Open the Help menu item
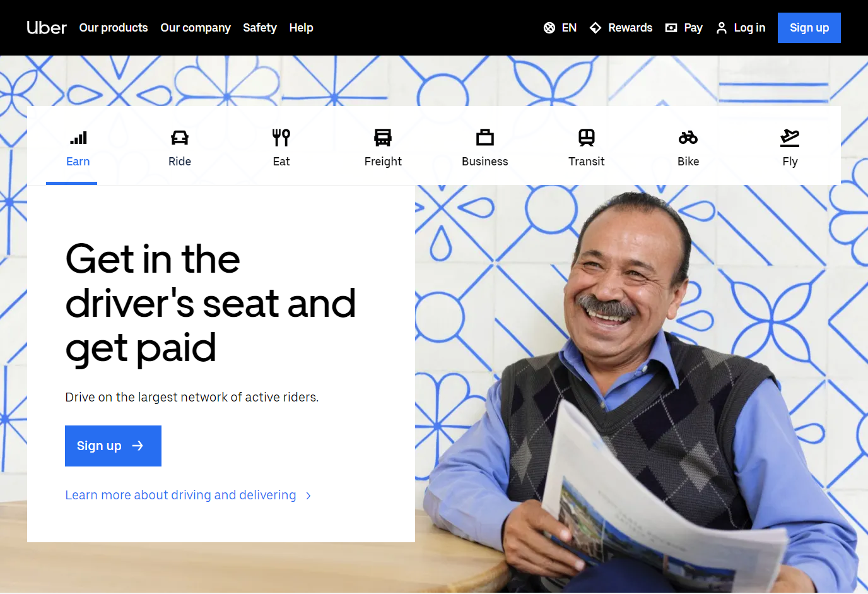The height and width of the screenshot is (594, 868). (302, 28)
